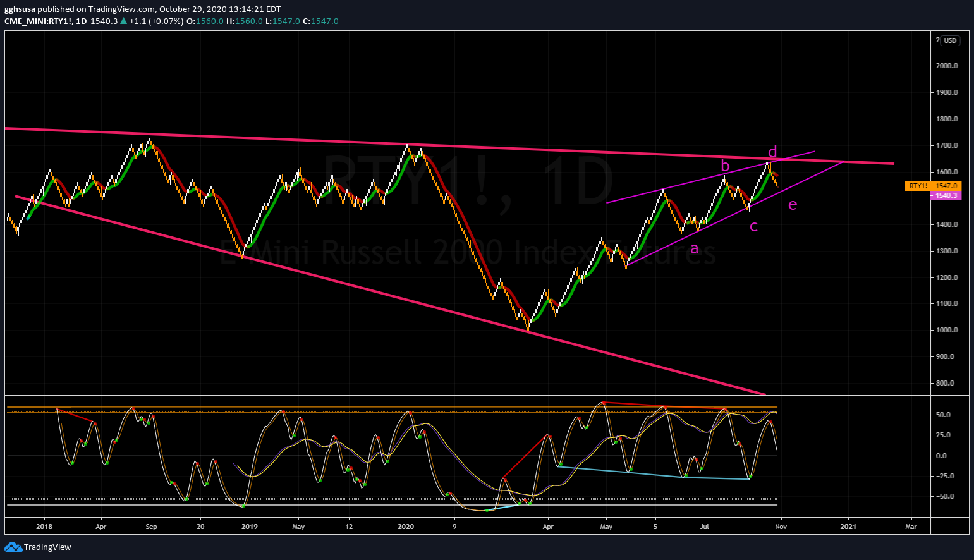Image resolution: width=974 pixels, height=560 pixels.
Task: Click the Jul label on time axis
Action: [704, 526]
